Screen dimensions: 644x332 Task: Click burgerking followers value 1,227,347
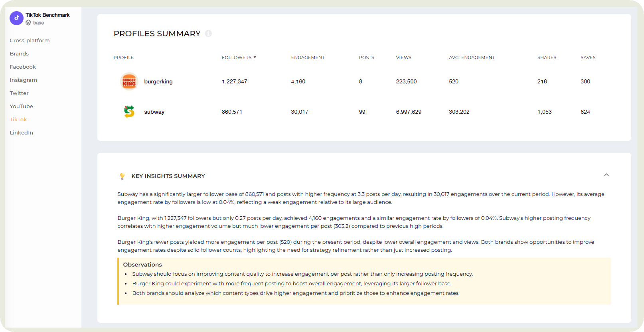pos(234,81)
